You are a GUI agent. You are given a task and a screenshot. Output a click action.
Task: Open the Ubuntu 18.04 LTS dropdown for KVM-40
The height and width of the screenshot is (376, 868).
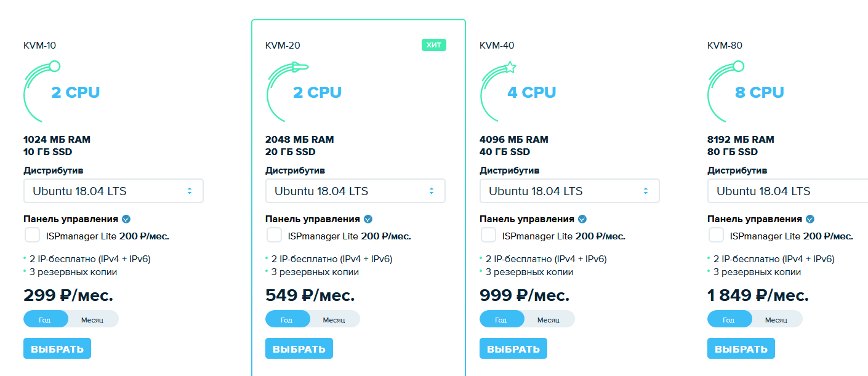pyautogui.click(x=569, y=191)
